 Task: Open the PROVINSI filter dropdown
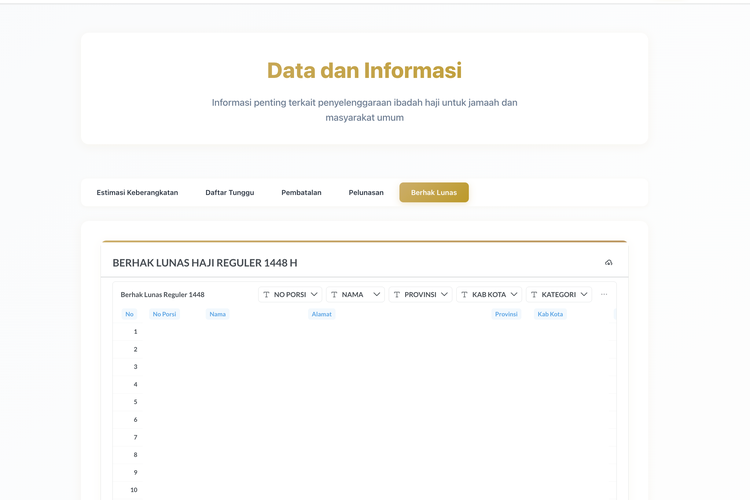tap(420, 294)
